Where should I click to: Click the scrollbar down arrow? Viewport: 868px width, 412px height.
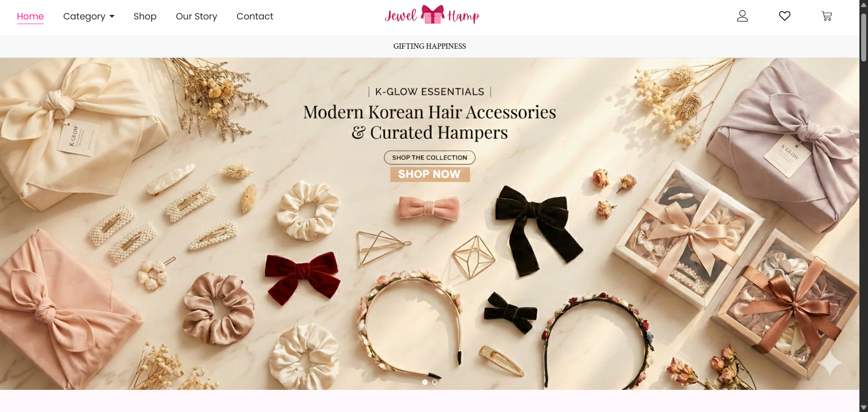(x=863, y=407)
